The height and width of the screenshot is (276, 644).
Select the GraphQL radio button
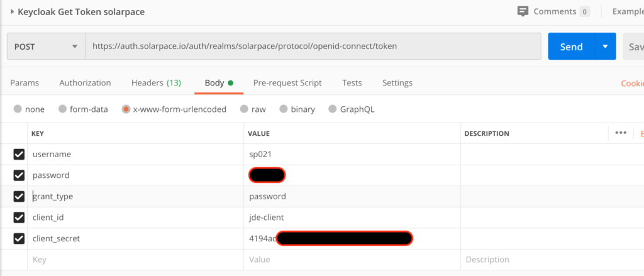[333, 109]
